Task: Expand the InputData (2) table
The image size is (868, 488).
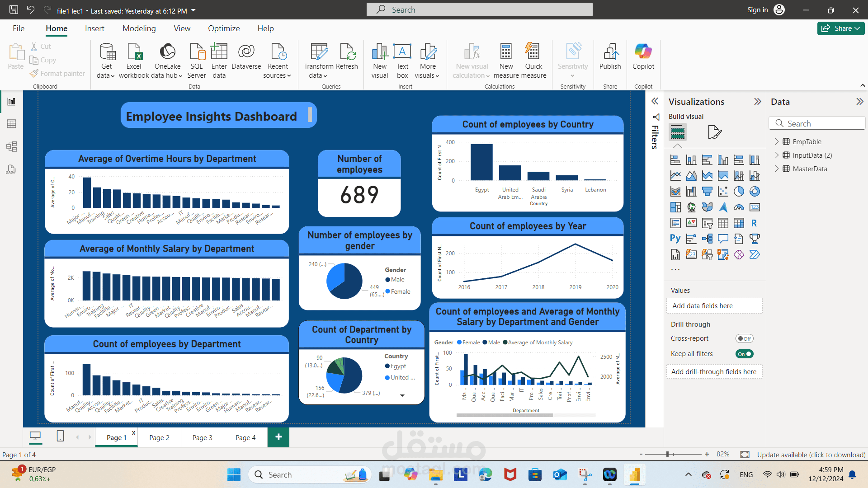Action: [777, 155]
